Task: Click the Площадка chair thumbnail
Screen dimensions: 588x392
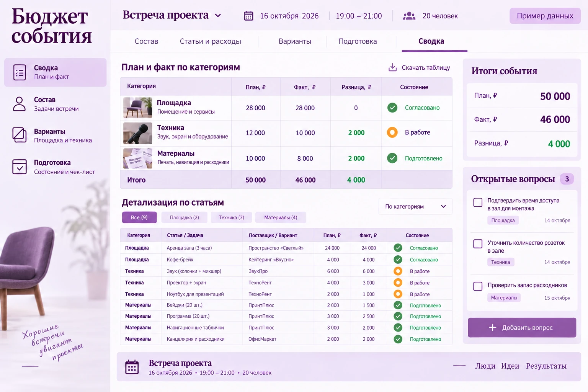Action: pyautogui.click(x=138, y=108)
